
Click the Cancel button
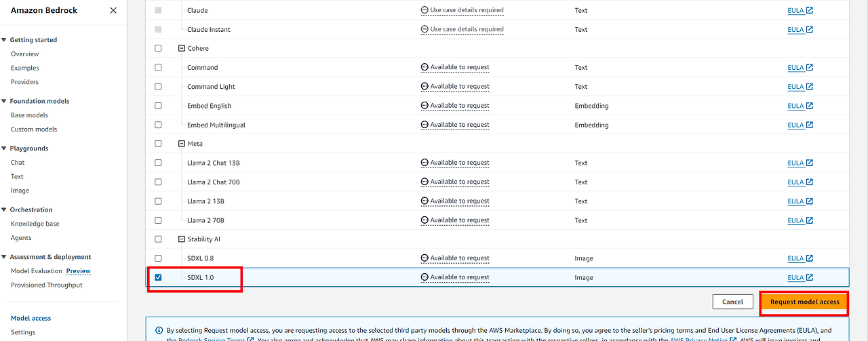click(x=732, y=302)
